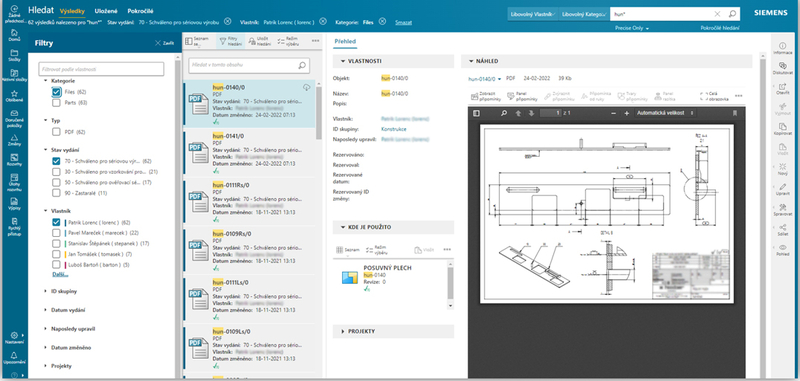Click the Další... more owners link

click(60, 274)
